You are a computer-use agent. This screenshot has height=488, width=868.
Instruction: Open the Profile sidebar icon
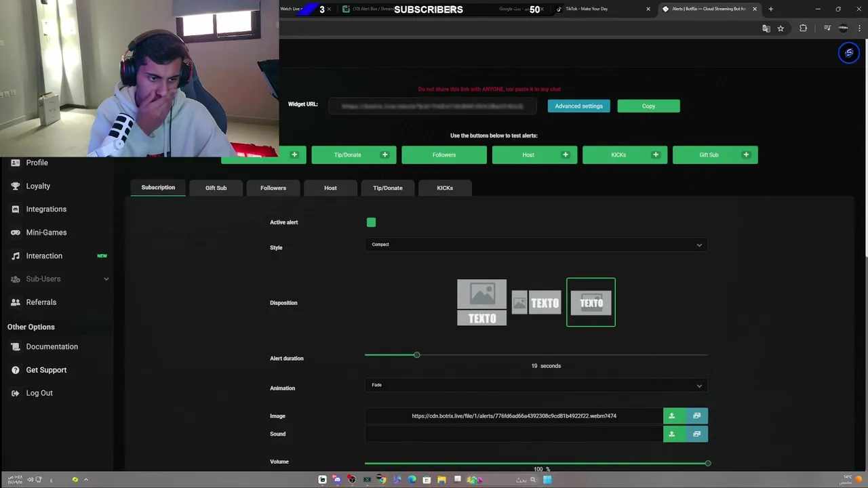[16, 163]
